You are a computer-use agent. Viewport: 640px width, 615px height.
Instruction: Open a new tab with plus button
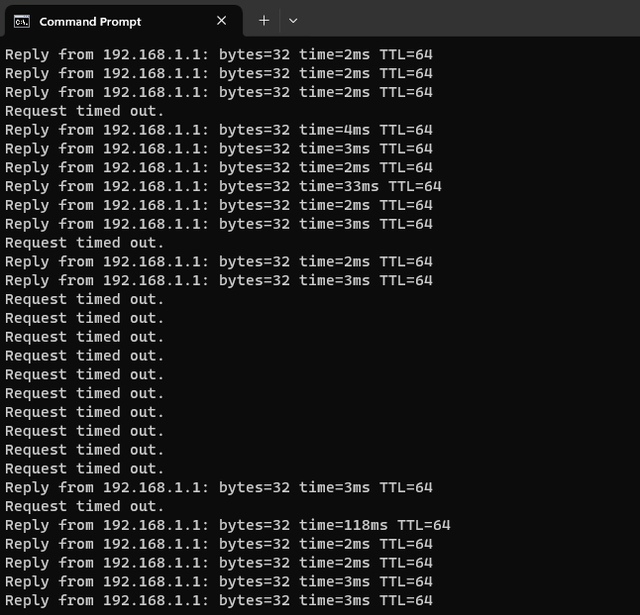pyautogui.click(x=264, y=20)
